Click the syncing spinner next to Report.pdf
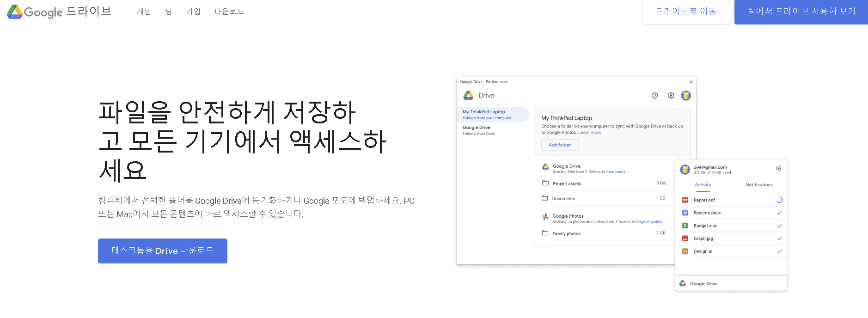The image size is (868, 318). tap(779, 200)
